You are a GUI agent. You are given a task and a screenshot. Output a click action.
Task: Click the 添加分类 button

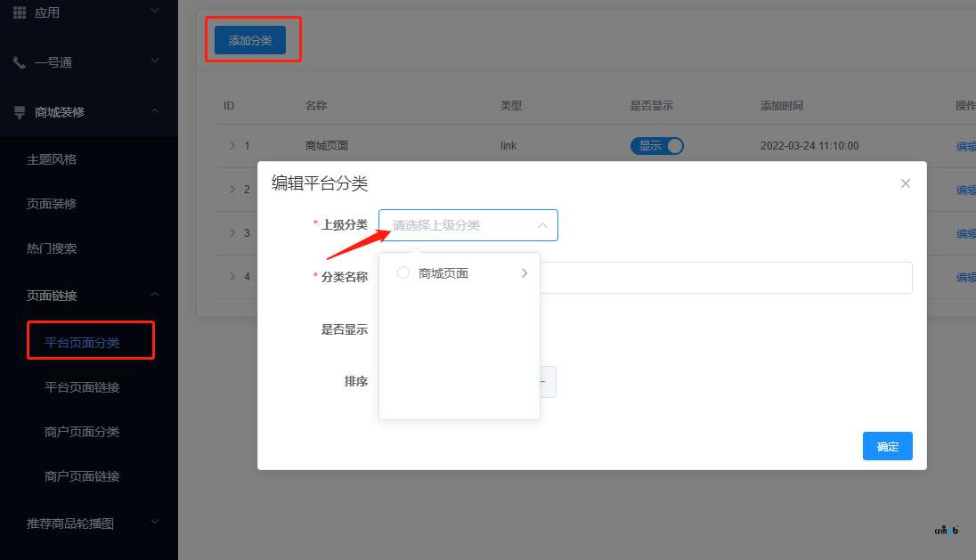[x=250, y=40]
